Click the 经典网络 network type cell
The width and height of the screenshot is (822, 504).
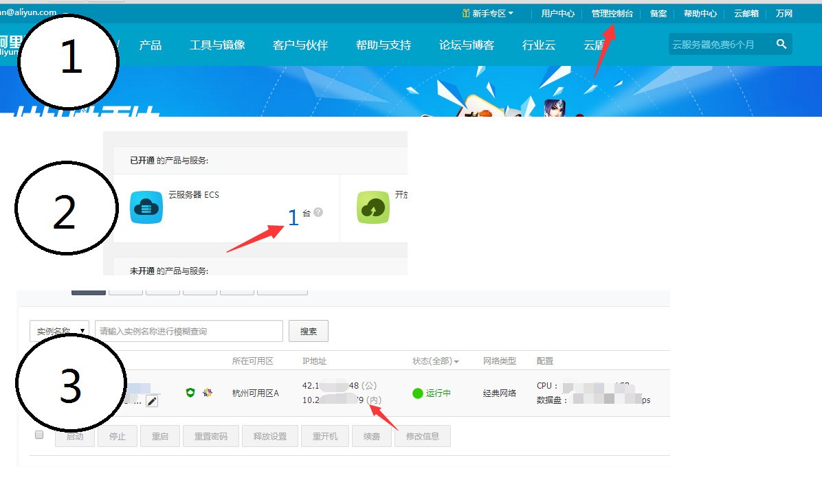tap(500, 393)
